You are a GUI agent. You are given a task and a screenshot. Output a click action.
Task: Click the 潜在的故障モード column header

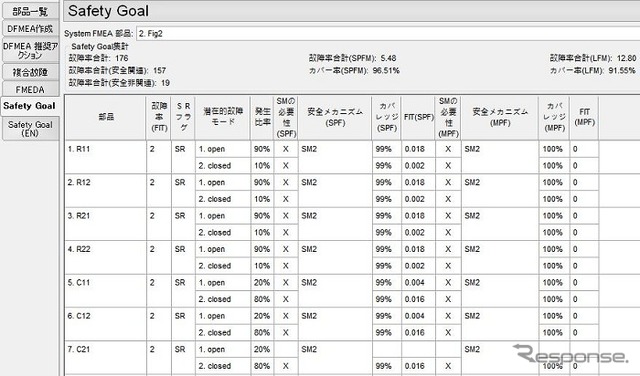pyautogui.click(x=223, y=117)
